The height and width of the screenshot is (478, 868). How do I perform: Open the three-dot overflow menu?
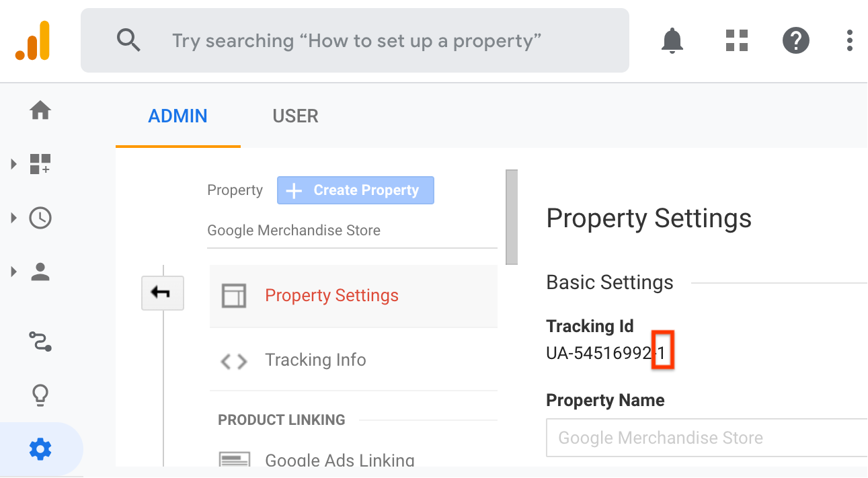[x=850, y=40]
